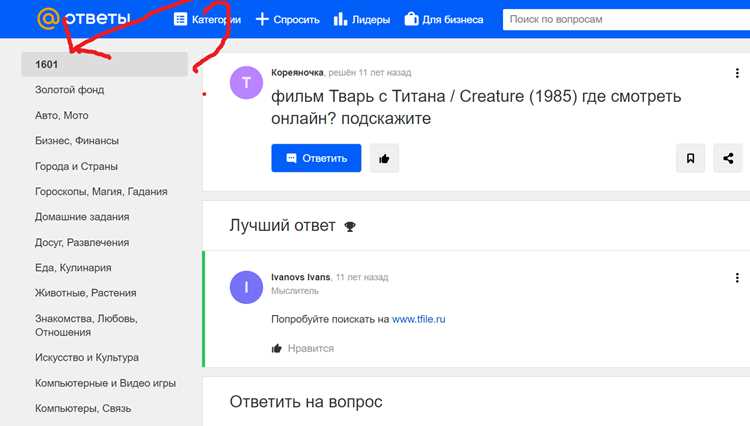This screenshot has width=750, height=426.
Task: Click the Мыслитель rank label
Action: 295,291
